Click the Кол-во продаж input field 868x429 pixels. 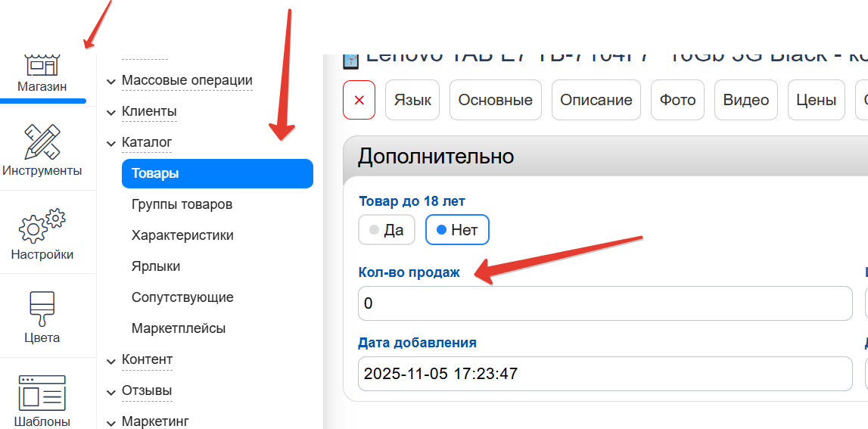click(x=605, y=303)
